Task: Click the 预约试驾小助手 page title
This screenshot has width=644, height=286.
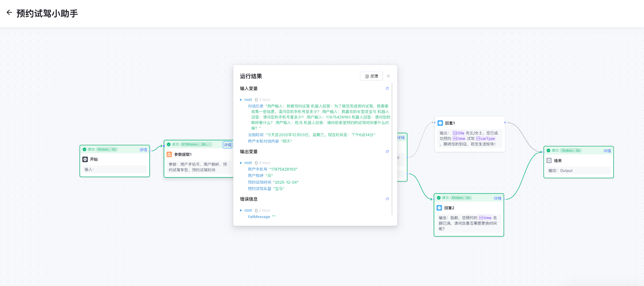Action: [47, 13]
